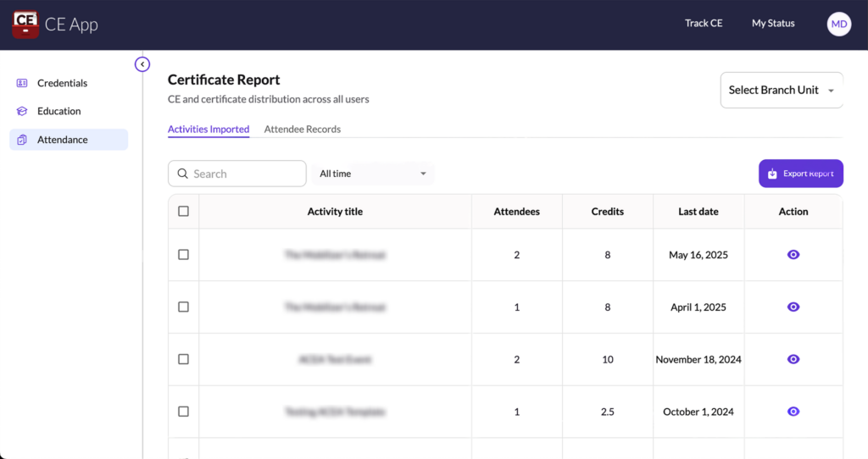Open the Select Branch Unit dropdown
This screenshot has height=459, width=868.
point(782,90)
